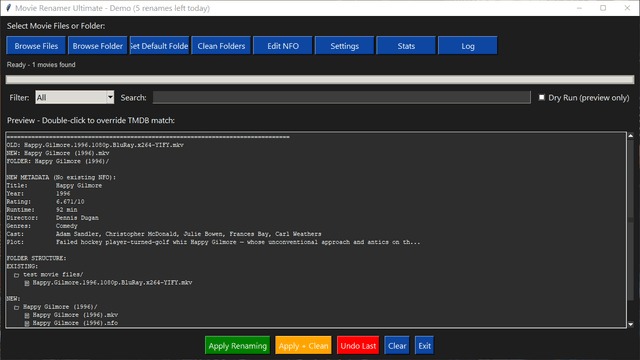Enable Dry Run preview only checkbox
The height and width of the screenshot is (360, 640).
coord(542,97)
